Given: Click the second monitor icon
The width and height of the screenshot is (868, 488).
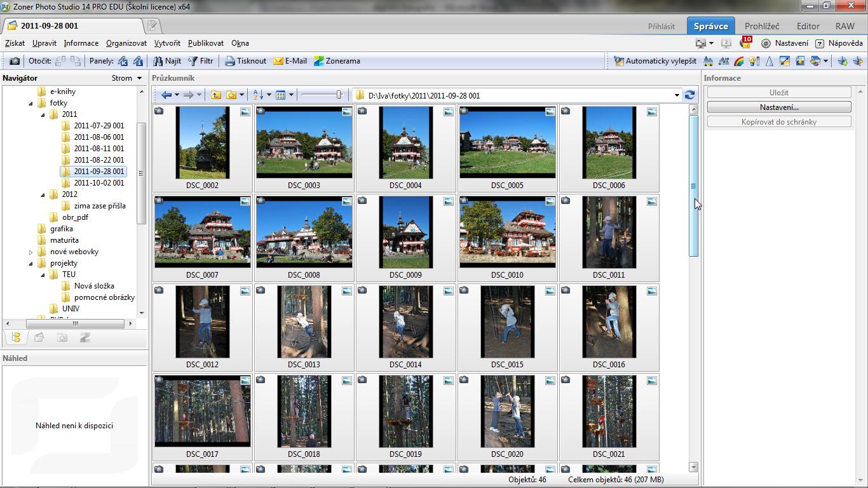Looking at the screenshot, I should pyautogui.click(x=726, y=43).
